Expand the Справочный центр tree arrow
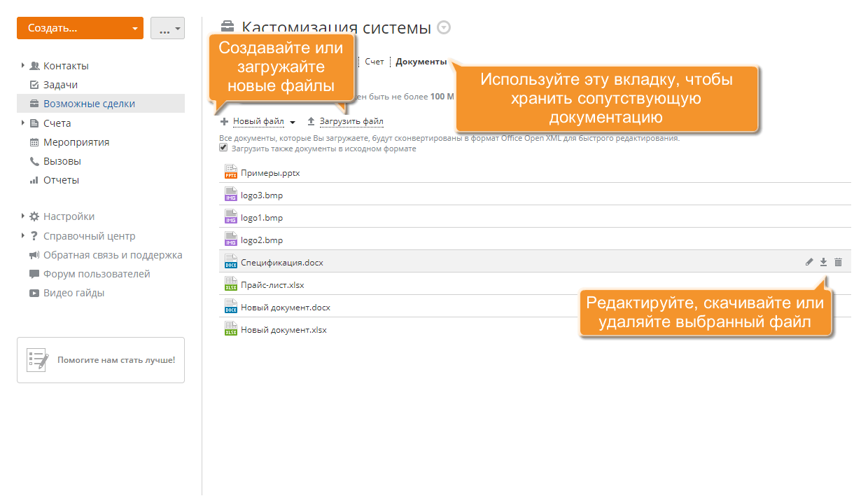 tap(23, 236)
